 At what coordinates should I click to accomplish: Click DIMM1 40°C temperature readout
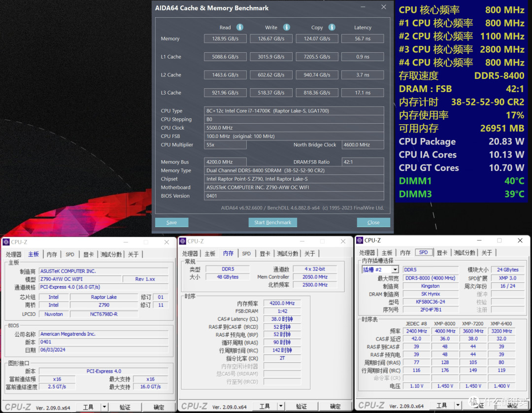462,181
